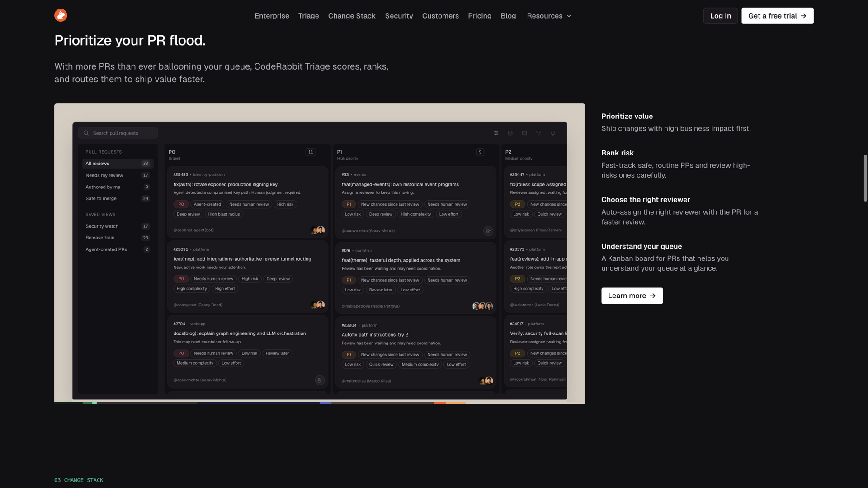Expand the Resources dropdown menu
This screenshot has width=868, height=488.
pos(549,16)
